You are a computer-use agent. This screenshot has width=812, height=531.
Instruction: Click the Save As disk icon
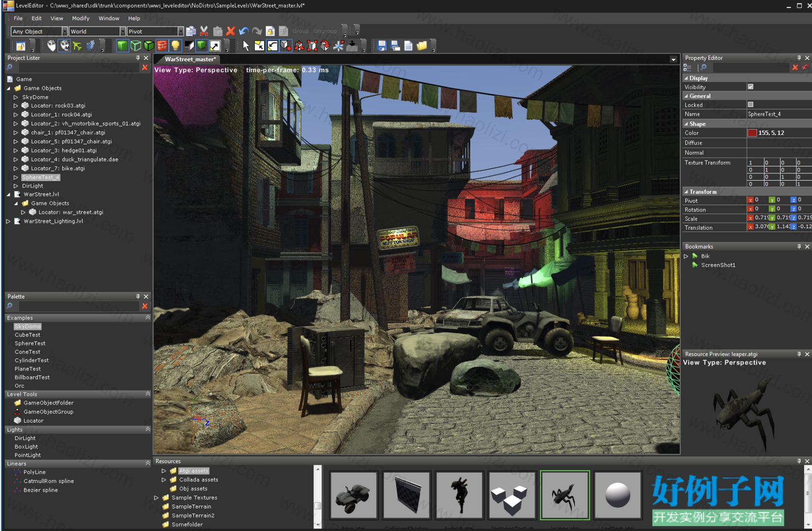[x=395, y=46]
